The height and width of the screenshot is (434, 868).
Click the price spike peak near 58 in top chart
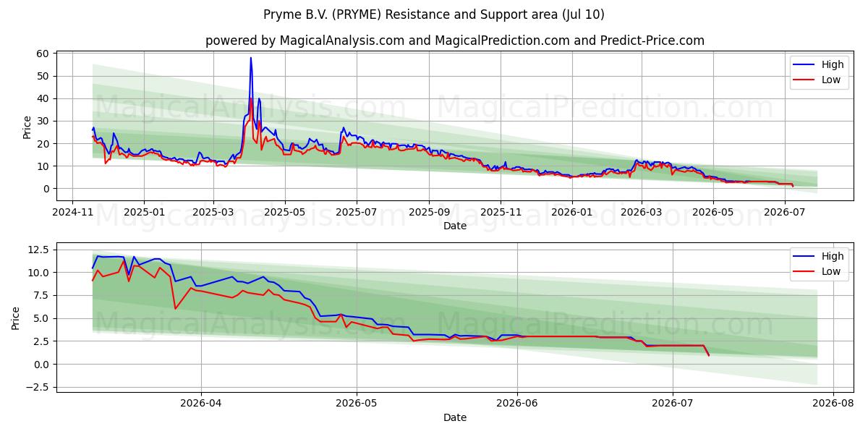click(x=251, y=58)
